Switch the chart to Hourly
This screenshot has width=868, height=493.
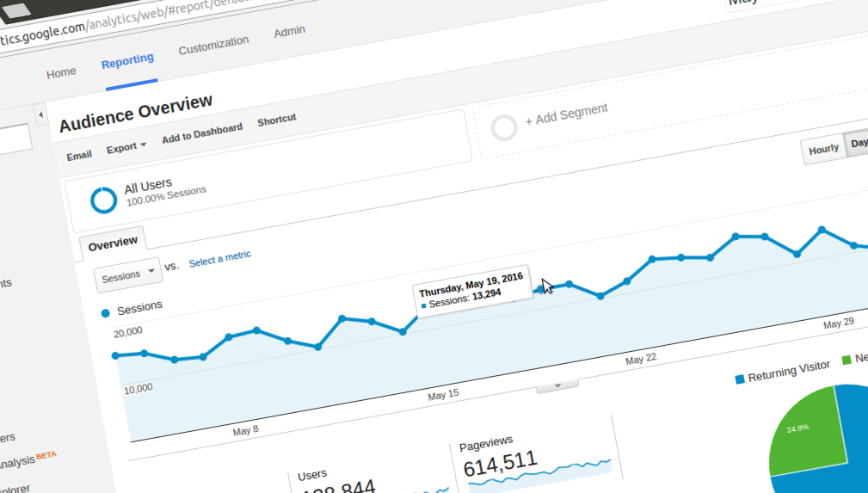[823, 150]
